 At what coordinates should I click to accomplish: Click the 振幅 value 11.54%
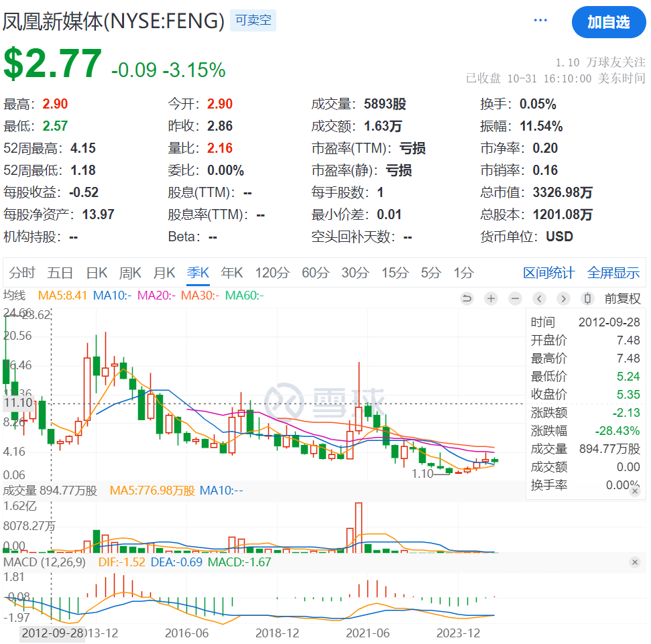pos(541,126)
